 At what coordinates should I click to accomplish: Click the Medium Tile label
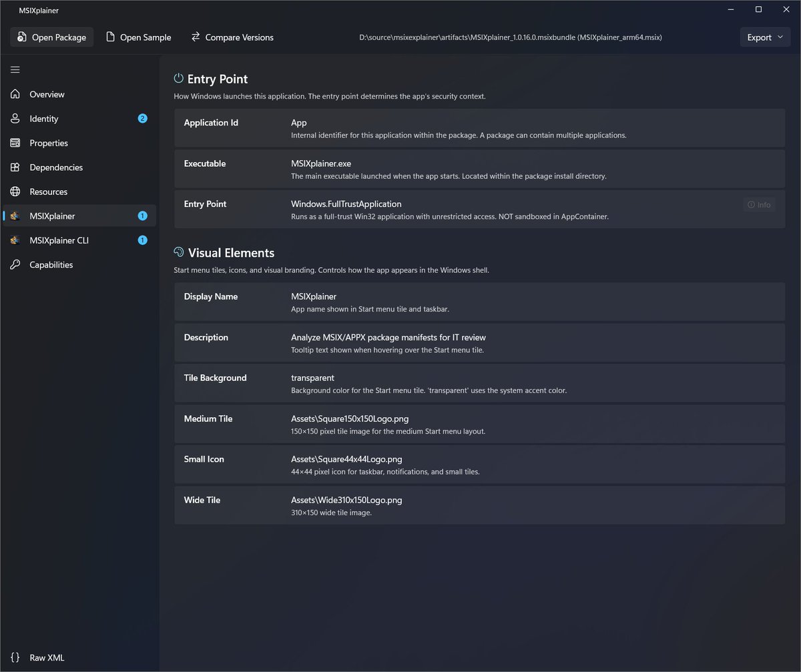tap(208, 419)
